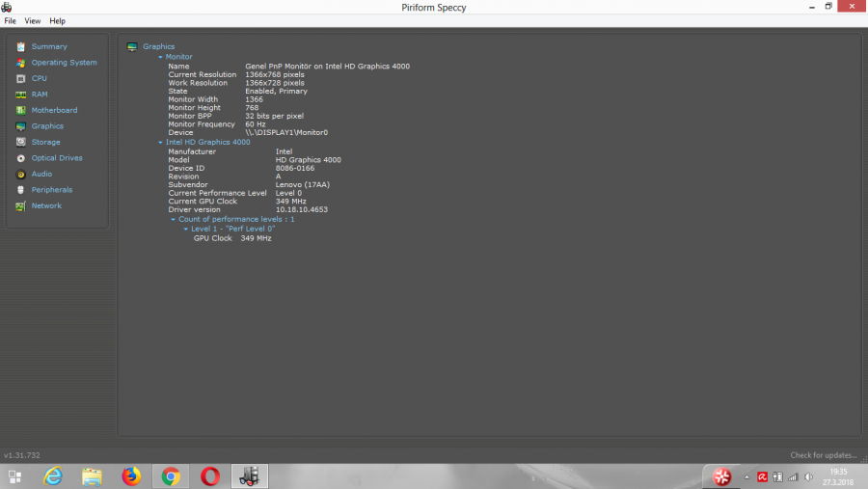The width and height of the screenshot is (868, 489).
Task: Collapse the Intel HD Graphics 4000 node
Action: pyautogui.click(x=160, y=143)
